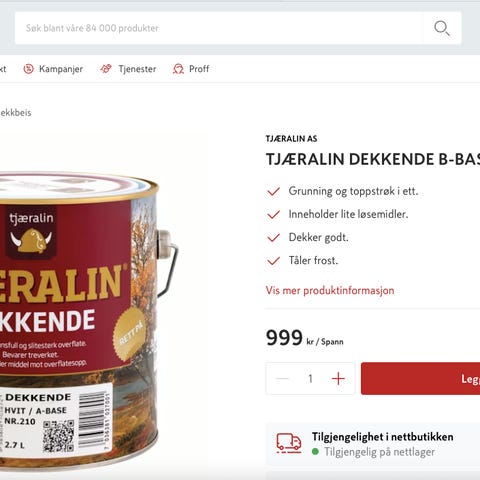Select the quantity value field
This screenshot has width=480, height=480.
click(x=310, y=379)
